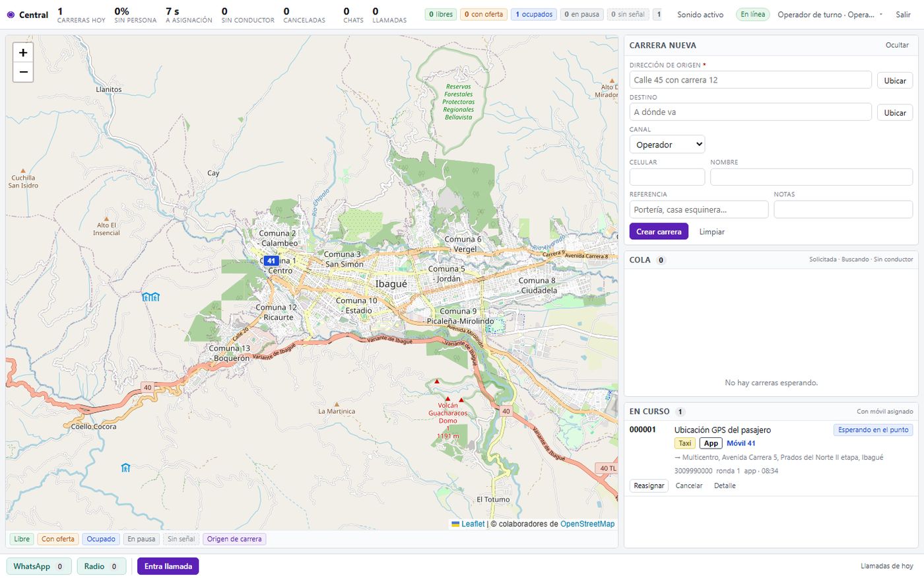924x578 pixels.
Task: Filter by '0 sin señal' chip
Action: click(x=628, y=15)
